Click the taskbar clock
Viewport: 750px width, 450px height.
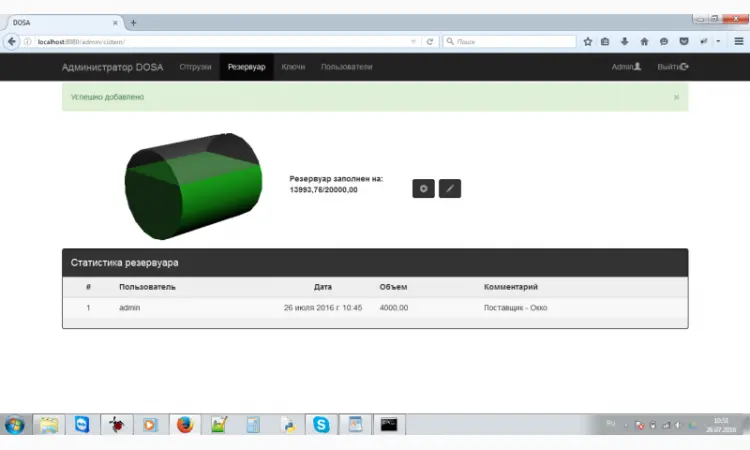(721, 425)
